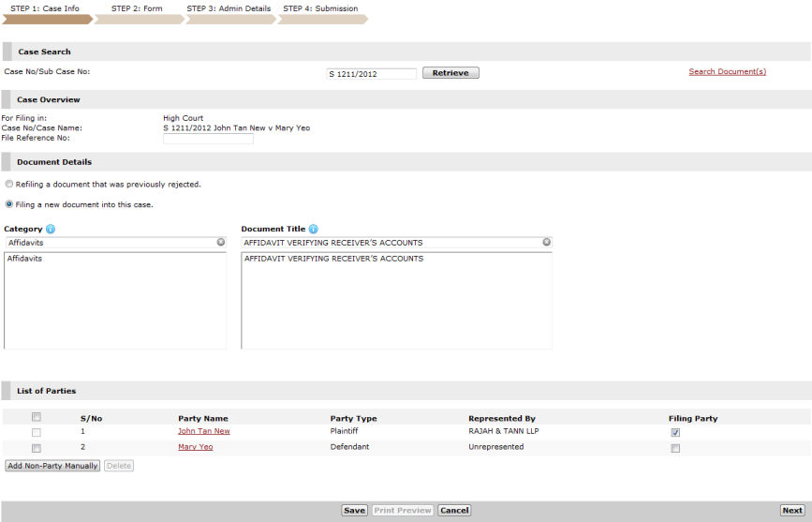This screenshot has width=812, height=522.
Task: Jump to STEP 4: Submission
Action: [320, 9]
